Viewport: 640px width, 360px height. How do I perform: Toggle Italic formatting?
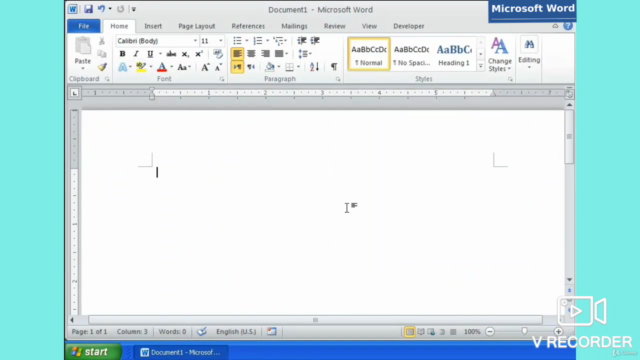[136, 54]
